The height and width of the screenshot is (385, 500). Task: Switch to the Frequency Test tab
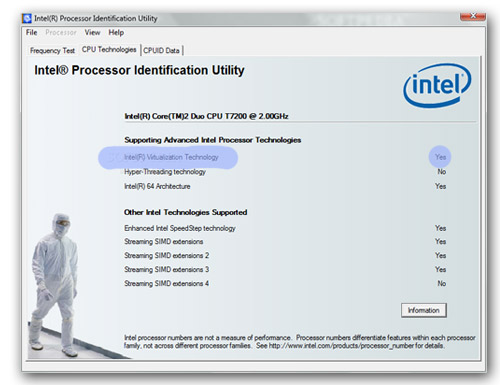pos(52,50)
